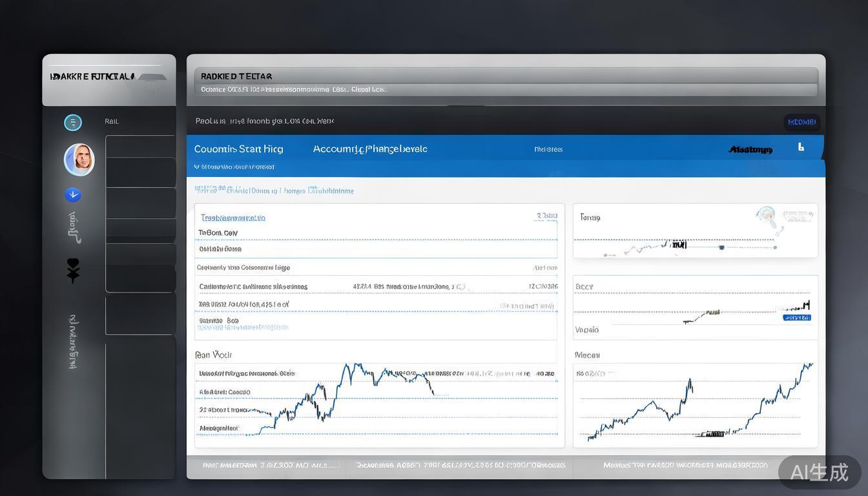Click the blue down-arrow circle icon
868x496 pixels.
point(73,194)
